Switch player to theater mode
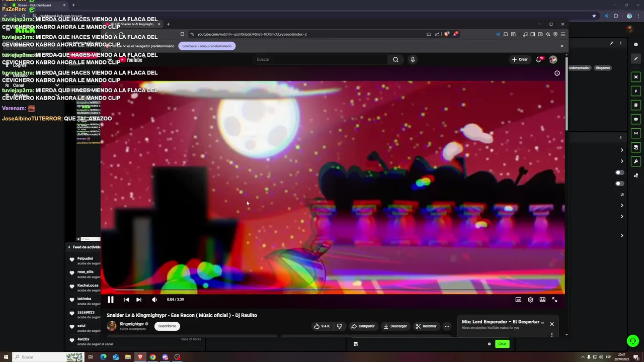Viewport: 644px width, 362px height. click(542, 300)
